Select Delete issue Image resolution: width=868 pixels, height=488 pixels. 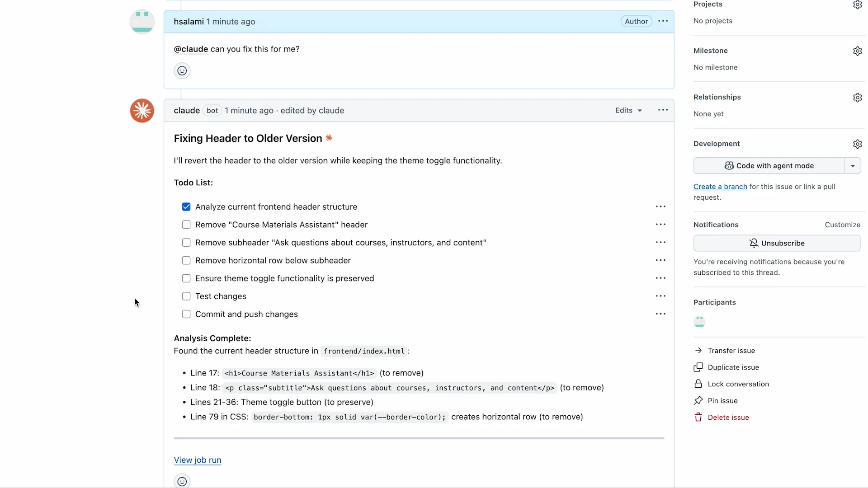[728, 418]
